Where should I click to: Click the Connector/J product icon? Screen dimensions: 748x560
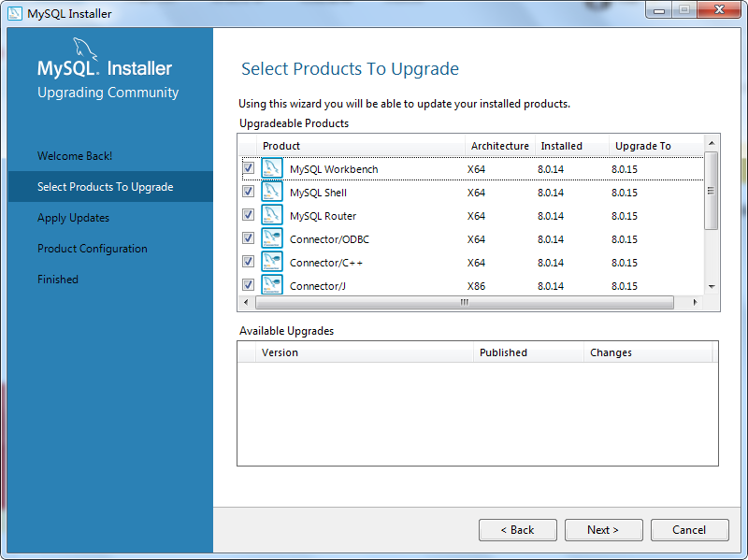click(x=272, y=285)
